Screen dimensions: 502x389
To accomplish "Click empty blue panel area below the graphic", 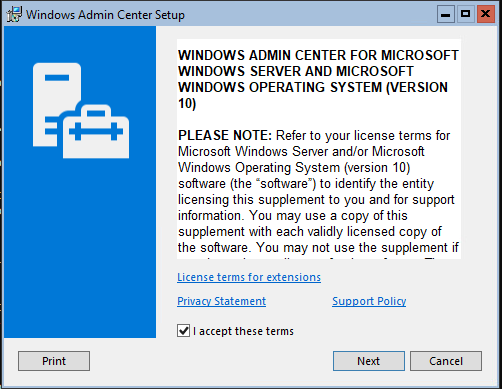I will (80, 250).
